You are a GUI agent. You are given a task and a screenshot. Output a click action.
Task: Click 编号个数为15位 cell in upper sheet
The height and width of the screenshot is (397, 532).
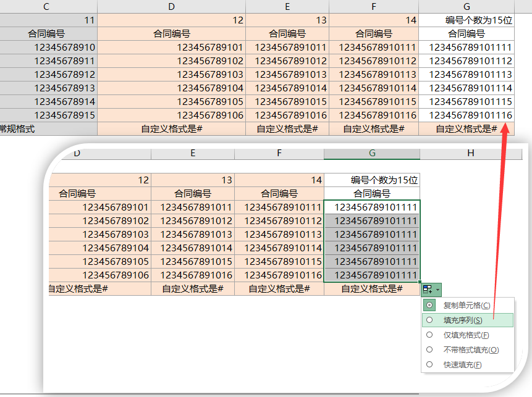click(x=467, y=20)
